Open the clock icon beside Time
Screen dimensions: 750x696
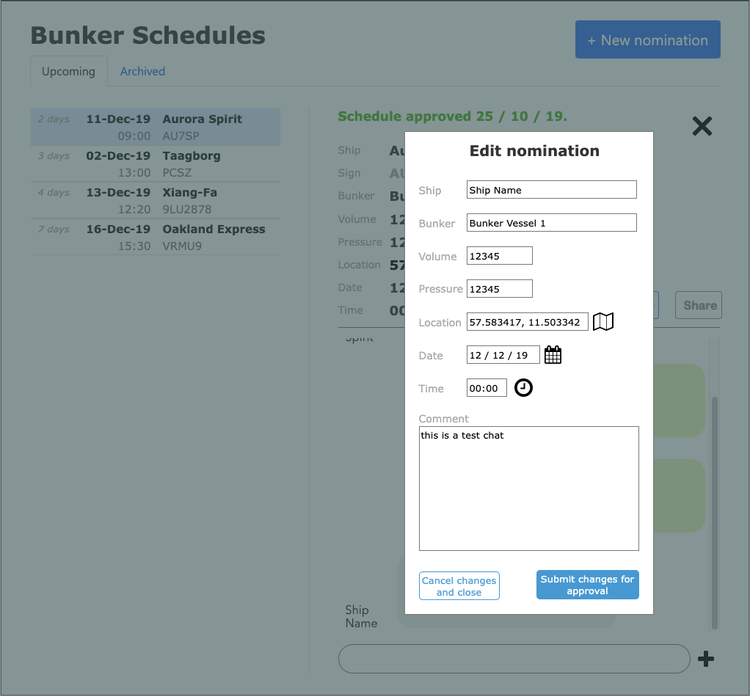[523, 387]
